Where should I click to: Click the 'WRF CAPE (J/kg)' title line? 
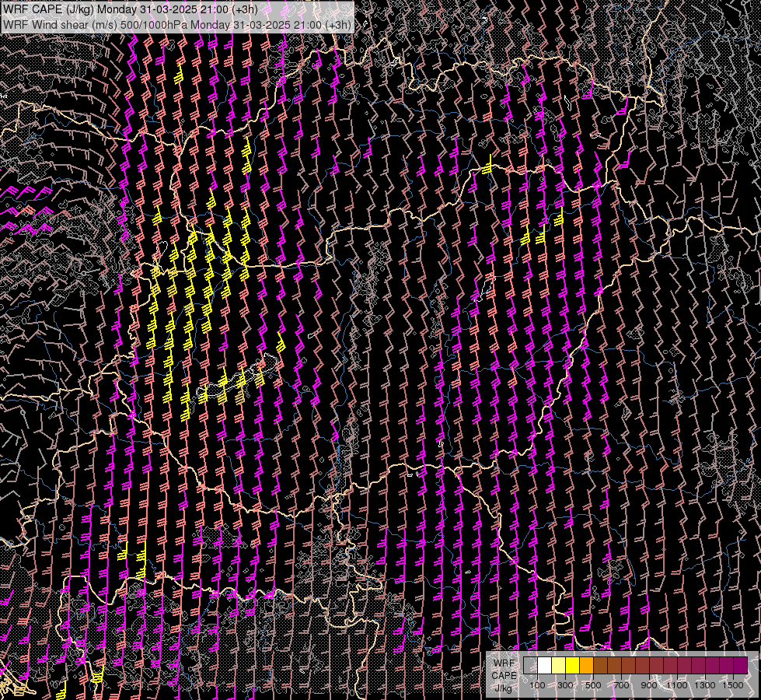point(130,9)
